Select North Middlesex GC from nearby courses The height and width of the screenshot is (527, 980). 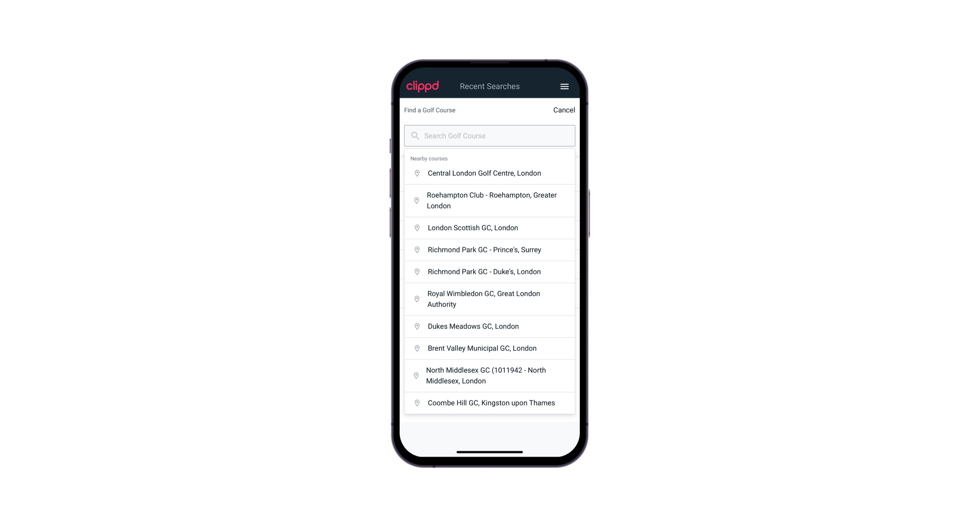(x=489, y=375)
